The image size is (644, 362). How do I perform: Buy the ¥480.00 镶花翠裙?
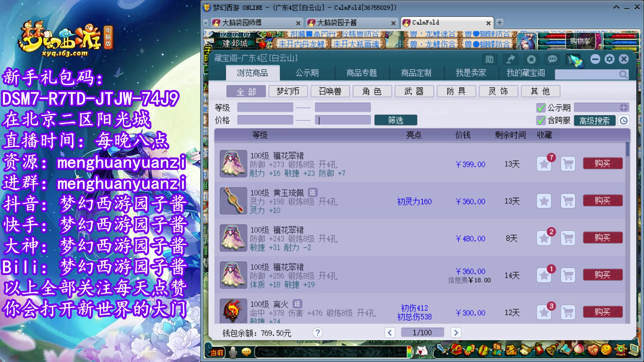603,238
